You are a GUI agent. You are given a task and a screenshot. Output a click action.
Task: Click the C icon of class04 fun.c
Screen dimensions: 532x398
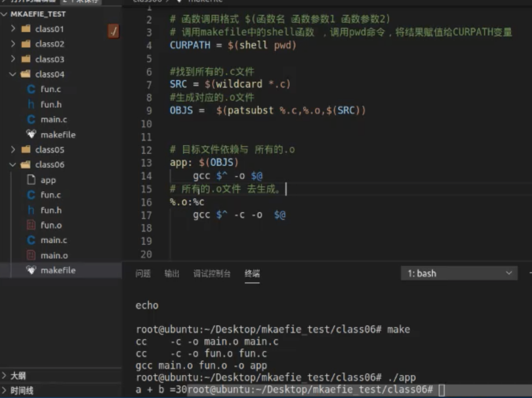[x=31, y=89]
